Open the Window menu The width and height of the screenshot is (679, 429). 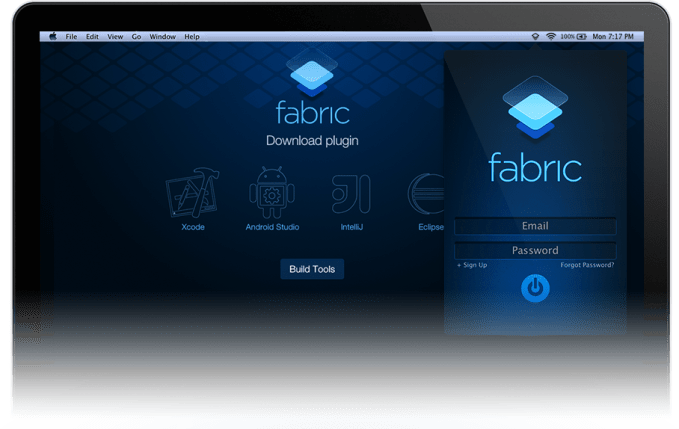tap(162, 37)
